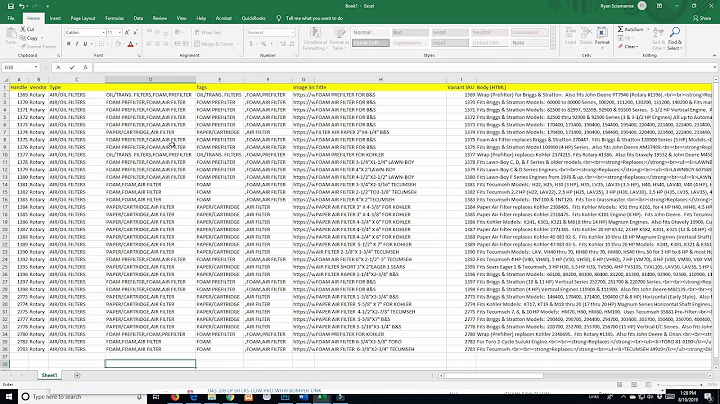Open the font color dropdown arrow

(137, 44)
